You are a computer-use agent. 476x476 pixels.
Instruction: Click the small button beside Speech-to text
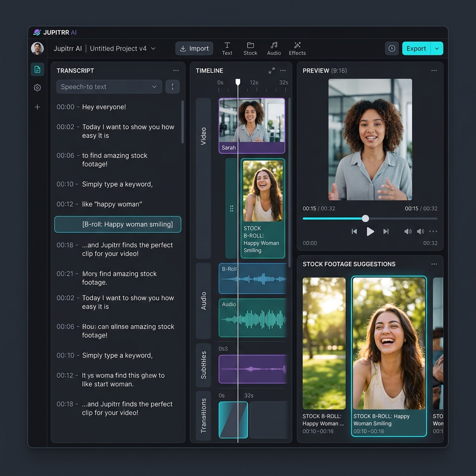click(x=172, y=87)
